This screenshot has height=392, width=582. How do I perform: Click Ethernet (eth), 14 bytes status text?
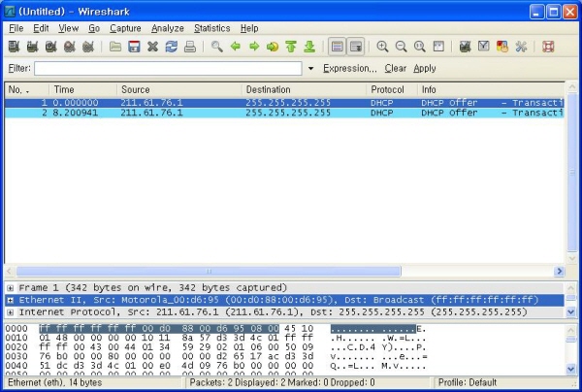[x=55, y=382]
